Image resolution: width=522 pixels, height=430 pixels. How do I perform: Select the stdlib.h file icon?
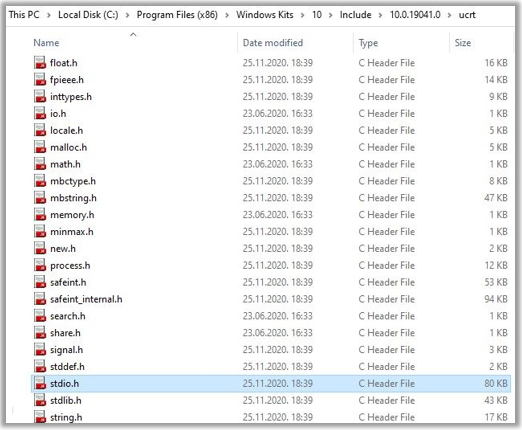40,400
